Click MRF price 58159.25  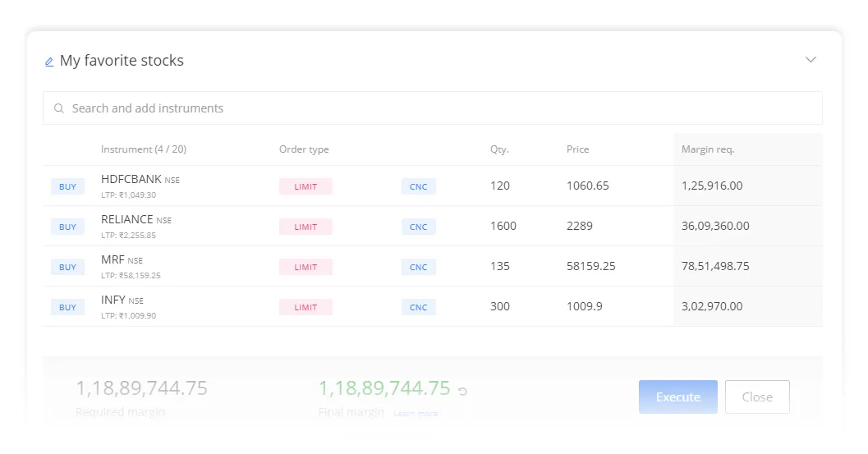pyautogui.click(x=591, y=266)
